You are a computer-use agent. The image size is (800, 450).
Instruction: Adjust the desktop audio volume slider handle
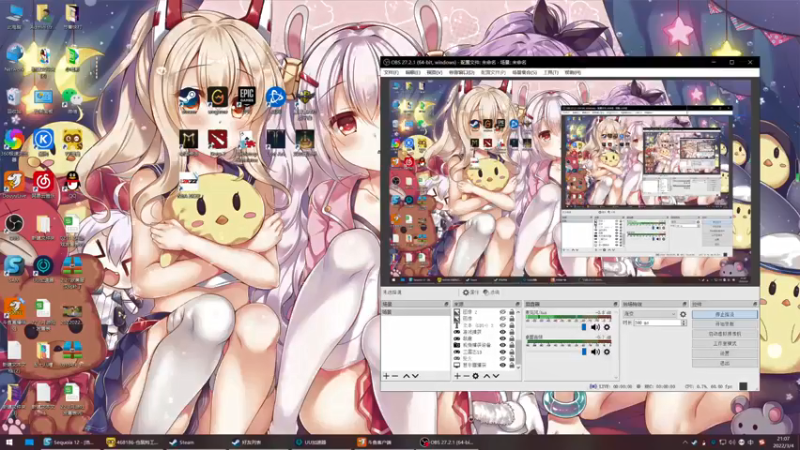(584, 352)
